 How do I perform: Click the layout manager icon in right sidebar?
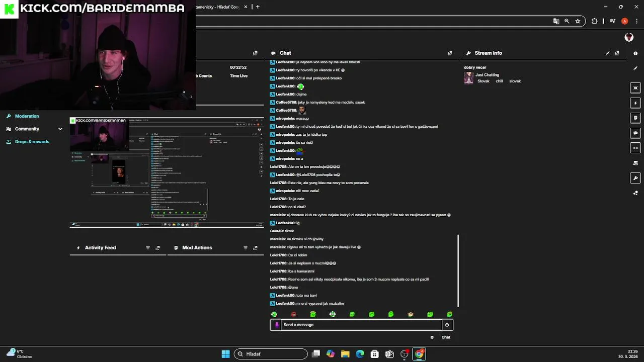point(635,163)
